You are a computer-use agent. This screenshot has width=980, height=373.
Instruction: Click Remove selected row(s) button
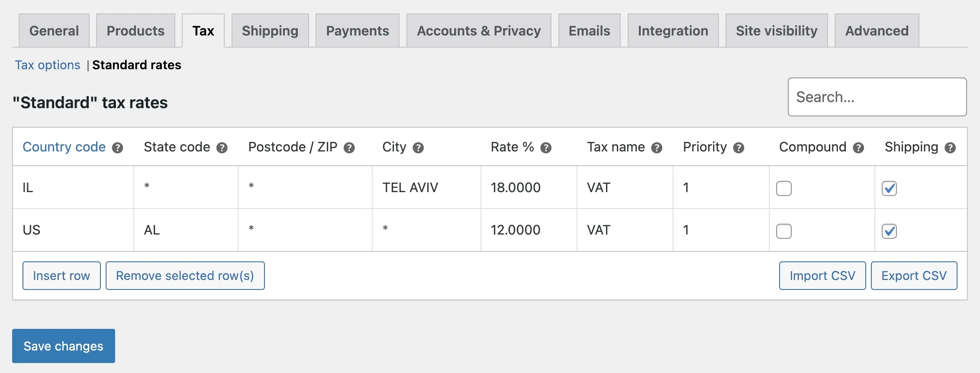[185, 276]
